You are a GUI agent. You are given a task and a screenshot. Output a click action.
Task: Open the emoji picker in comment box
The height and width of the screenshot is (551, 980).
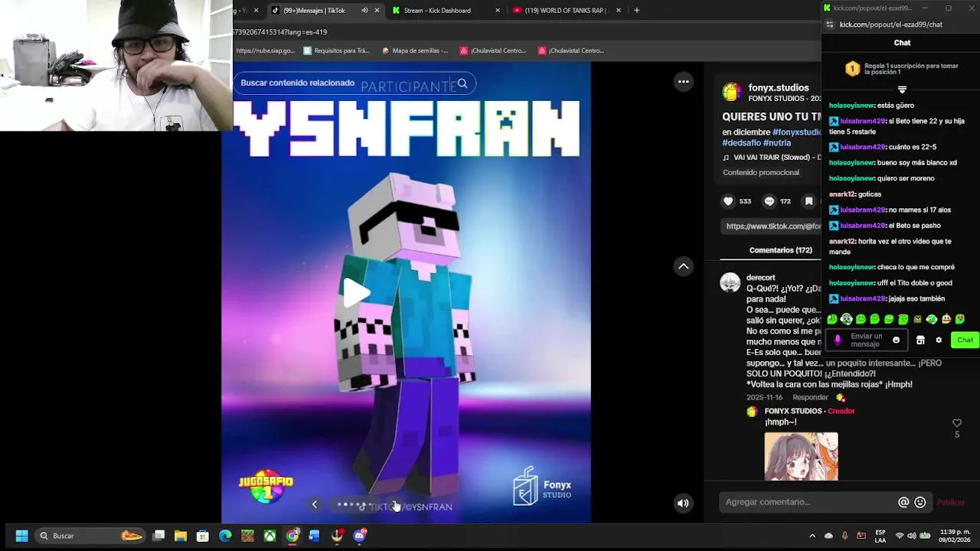920,502
